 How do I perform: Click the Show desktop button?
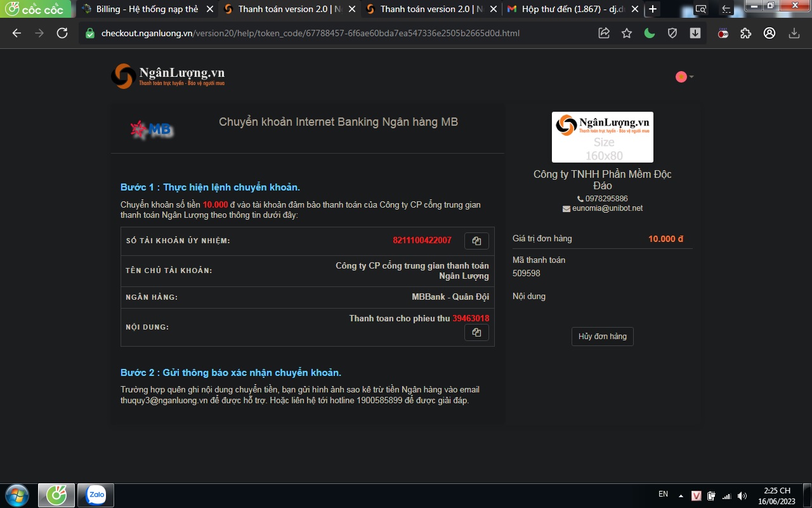[808, 495]
